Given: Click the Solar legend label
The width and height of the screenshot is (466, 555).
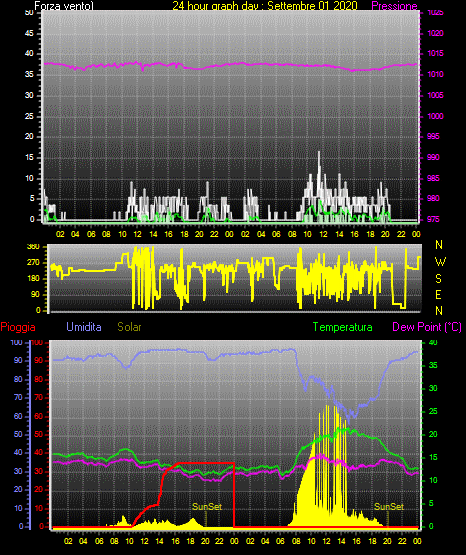Looking at the screenshot, I should 130,327.
